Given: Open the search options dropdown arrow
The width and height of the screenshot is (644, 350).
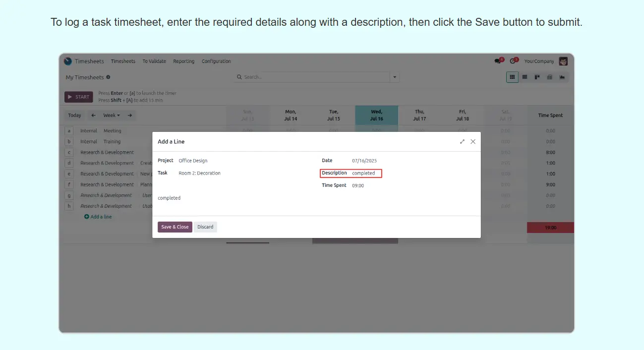Looking at the screenshot, I should [x=395, y=77].
